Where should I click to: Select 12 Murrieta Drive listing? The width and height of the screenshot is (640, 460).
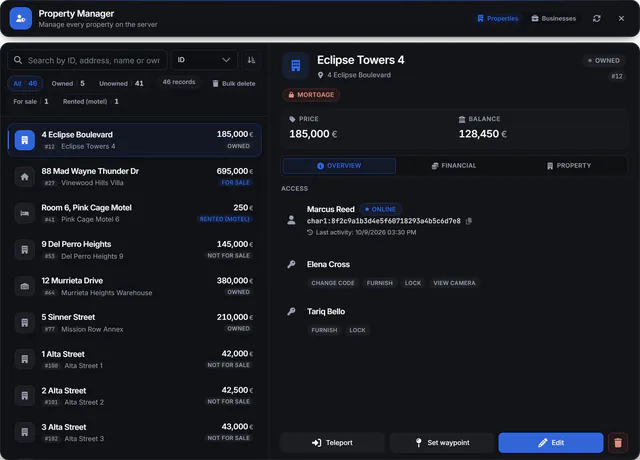(x=134, y=286)
